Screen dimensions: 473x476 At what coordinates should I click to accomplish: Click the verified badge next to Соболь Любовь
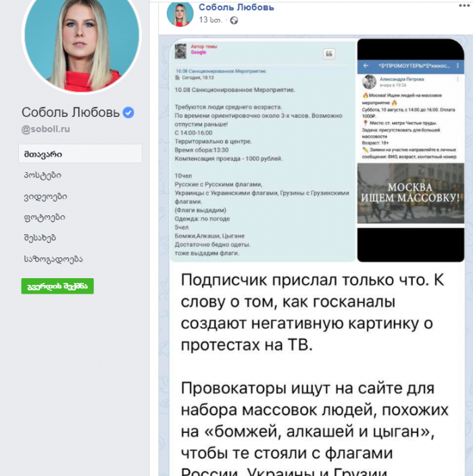pyautogui.click(x=128, y=113)
